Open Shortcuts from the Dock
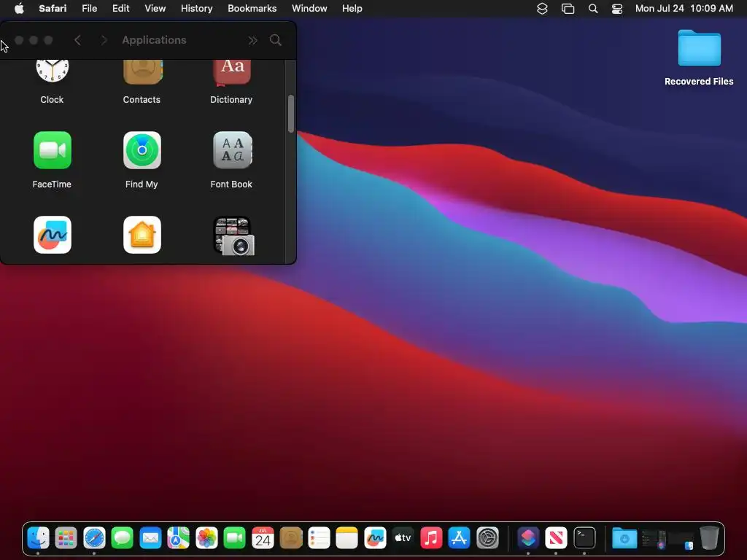The width and height of the screenshot is (747, 560). tap(528, 538)
